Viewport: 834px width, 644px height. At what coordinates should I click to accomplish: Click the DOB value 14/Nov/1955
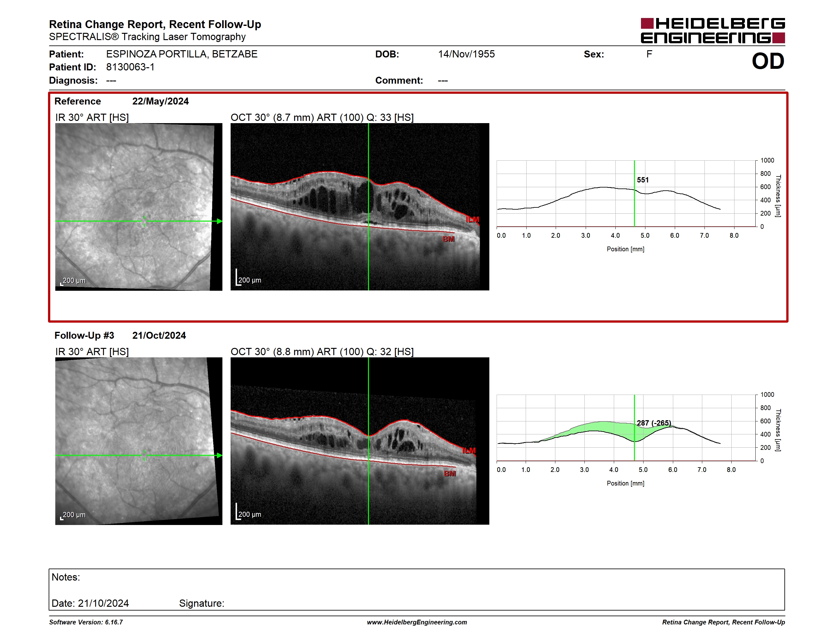pyautogui.click(x=466, y=54)
